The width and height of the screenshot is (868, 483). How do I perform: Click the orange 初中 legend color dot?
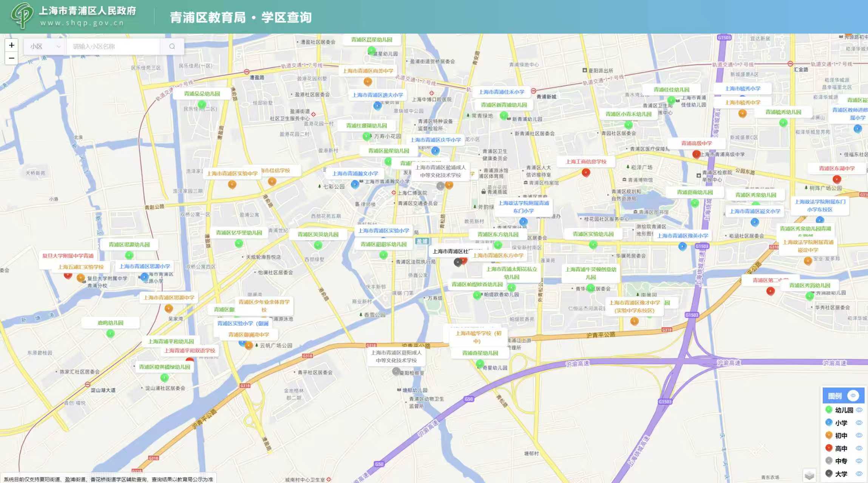[829, 435]
